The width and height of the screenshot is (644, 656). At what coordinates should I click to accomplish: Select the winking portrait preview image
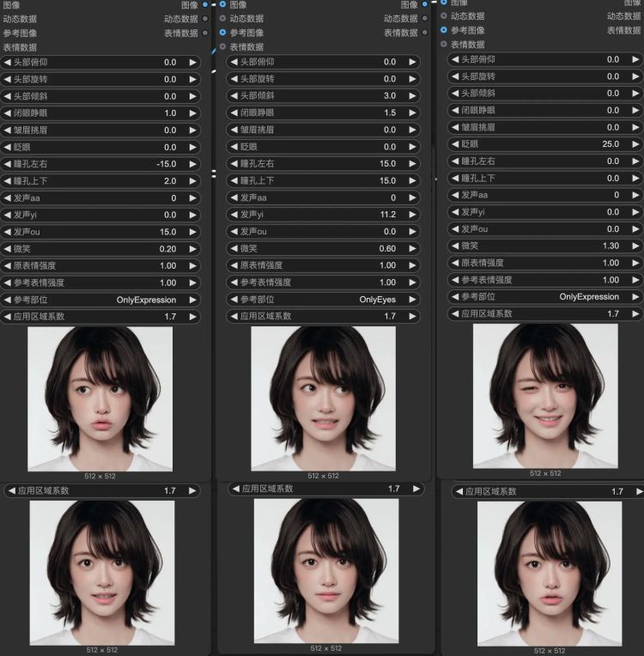pos(545,396)
